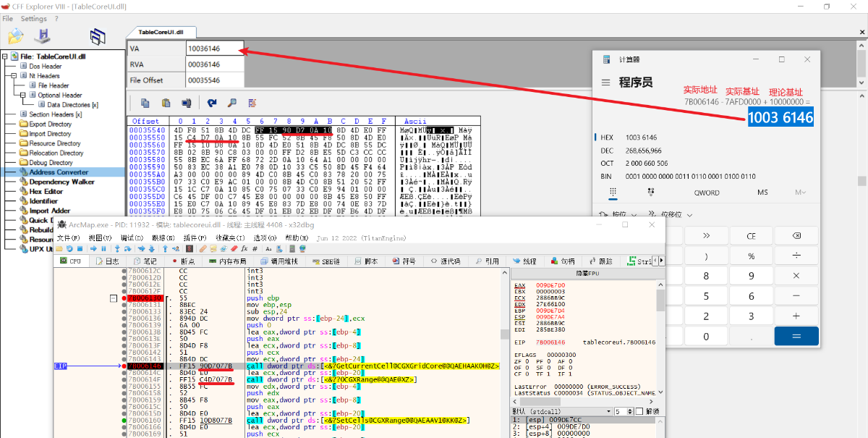Viewport: 868px width, 438px height.
Task: Click the undo arrow icon in hex toolbar
Action: [211, 103]
